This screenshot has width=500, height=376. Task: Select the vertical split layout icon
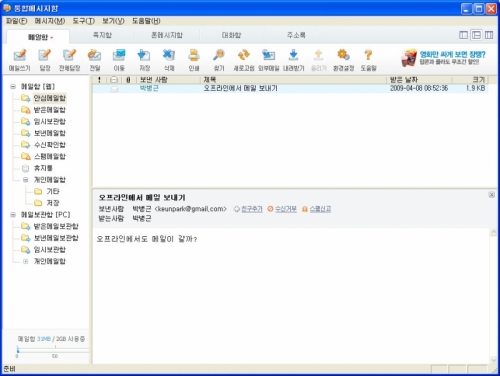[x=463, y=35]
